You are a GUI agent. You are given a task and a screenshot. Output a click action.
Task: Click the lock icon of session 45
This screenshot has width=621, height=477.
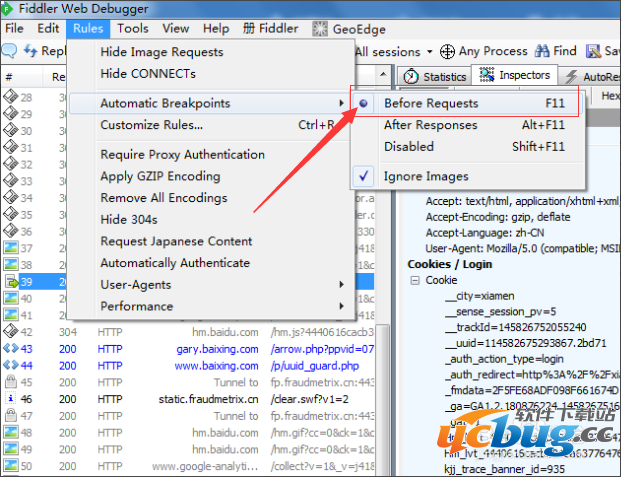tap(11, 382)
